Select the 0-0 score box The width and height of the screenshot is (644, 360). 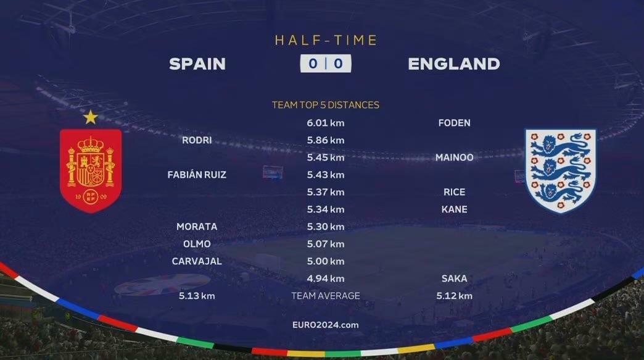pyautogui.click(x=326, y=64)
